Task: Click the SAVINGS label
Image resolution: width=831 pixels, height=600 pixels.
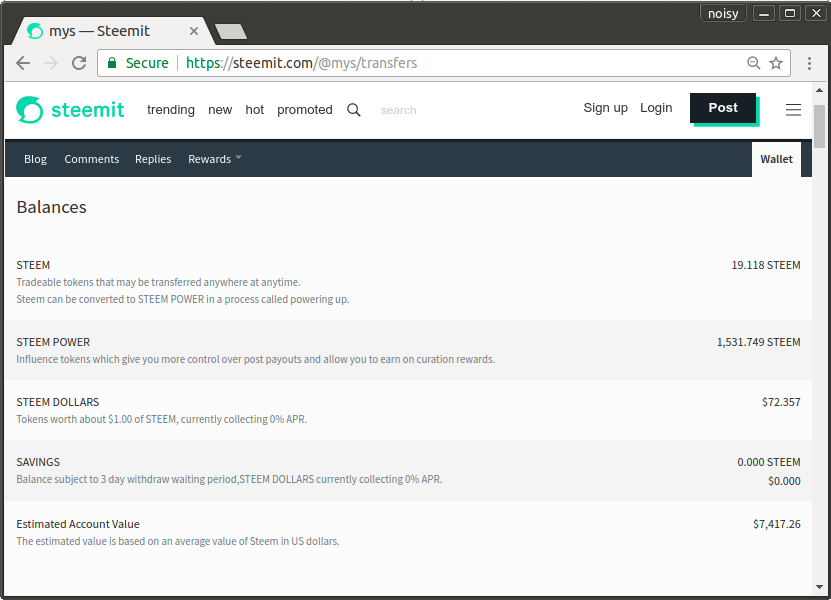Action: coord(38,462)
